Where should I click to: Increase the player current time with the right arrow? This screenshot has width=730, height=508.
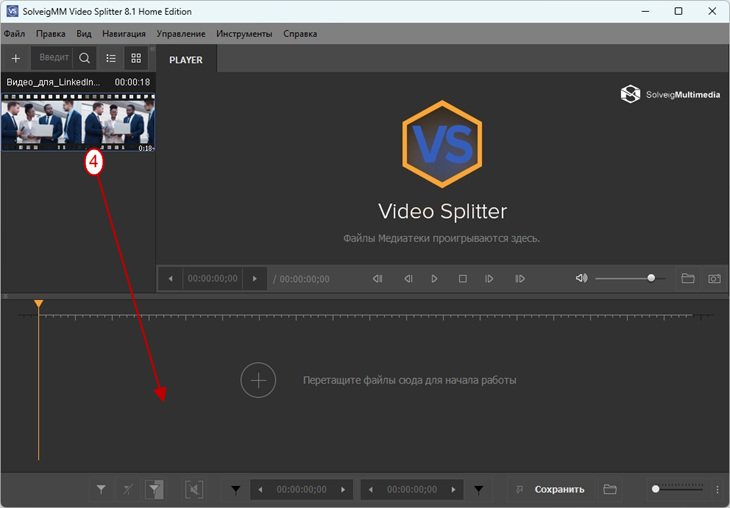(254, 278)
